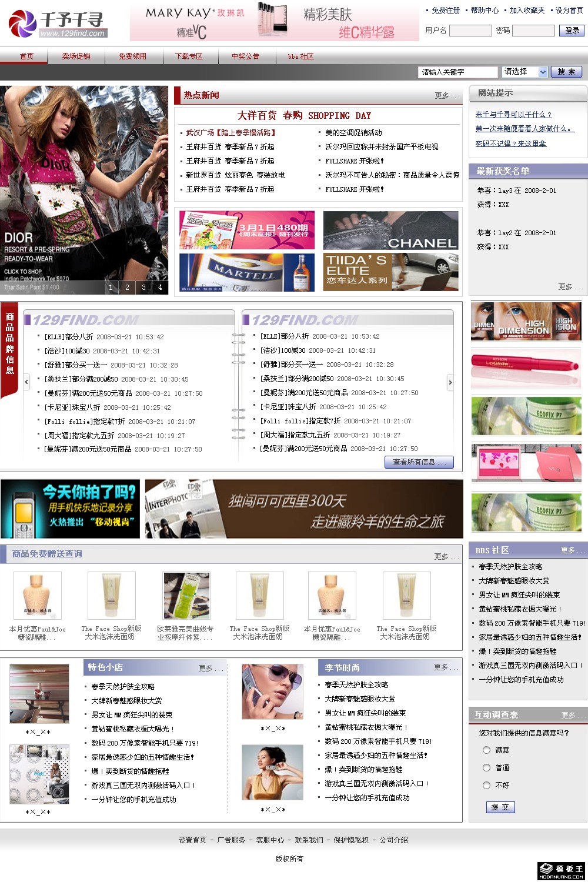
Task: Click the 查看所有信息 button
Action: coord(419,462)
